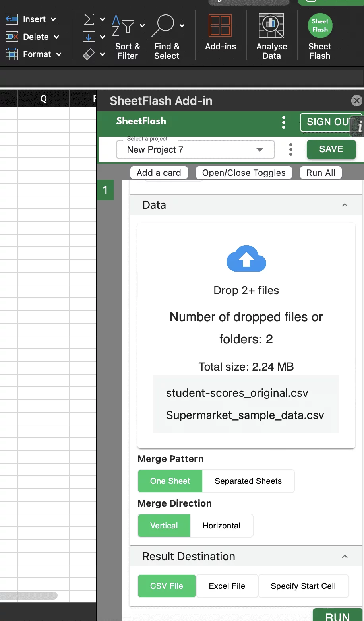The image size is (364, 621).
Task: Collapse the Data section
Action: click(345, 205)
